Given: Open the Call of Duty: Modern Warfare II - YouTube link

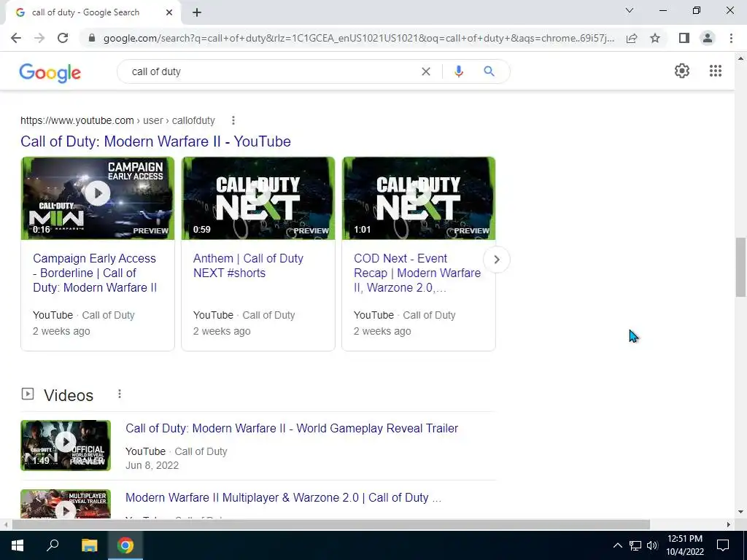Looking at the screenshot, I should click(155, 141).
